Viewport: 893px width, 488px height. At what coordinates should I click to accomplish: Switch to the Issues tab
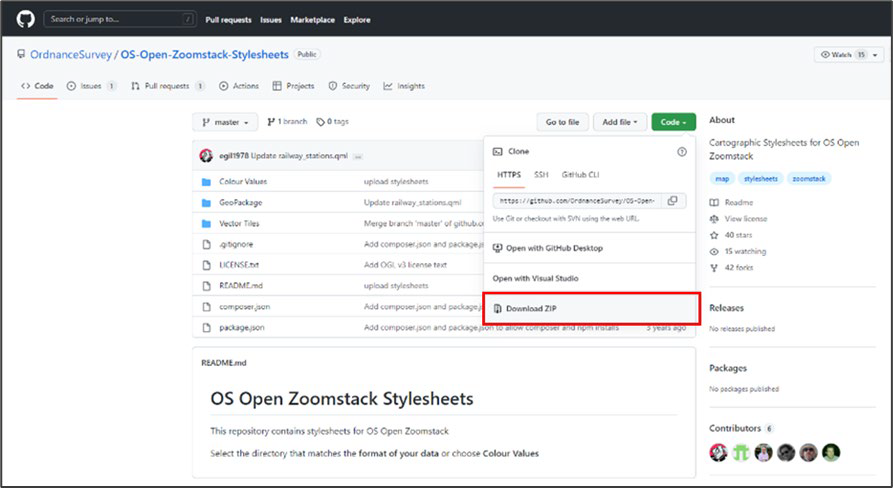[x=91, y=86]
